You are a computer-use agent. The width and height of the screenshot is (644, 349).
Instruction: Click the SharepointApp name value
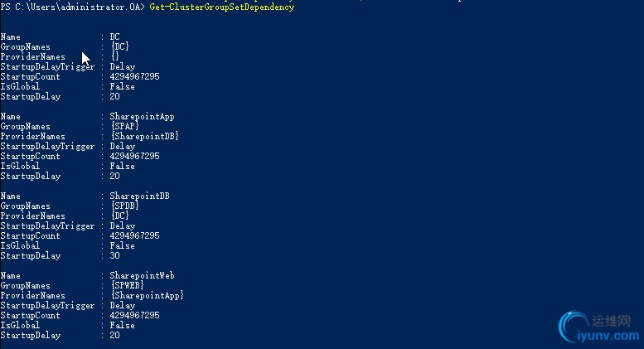[142, 117]
